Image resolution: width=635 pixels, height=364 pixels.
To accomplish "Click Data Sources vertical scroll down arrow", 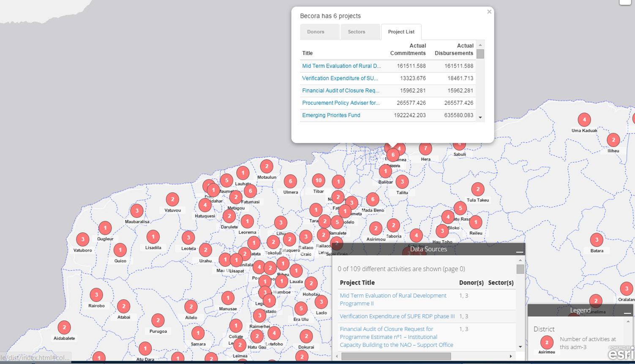I will pyautogui.click(x=520, y=347).
